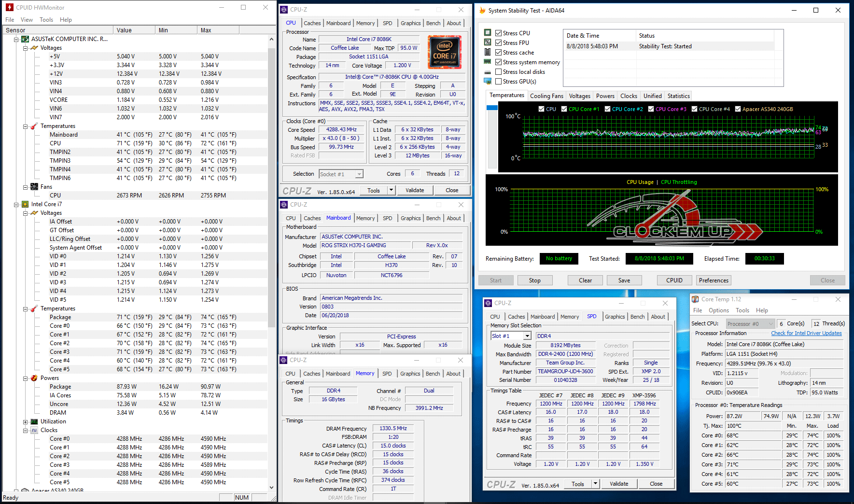
Task: Click the ASUSTeK motherboard icon in the sensor tree
Action: pos(25,39)
